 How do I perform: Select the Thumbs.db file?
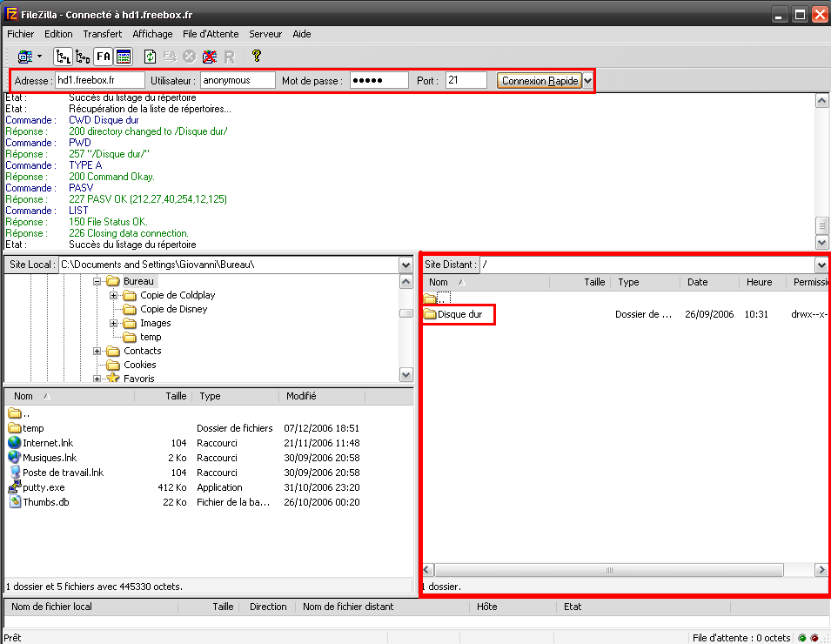pos(45,502)
